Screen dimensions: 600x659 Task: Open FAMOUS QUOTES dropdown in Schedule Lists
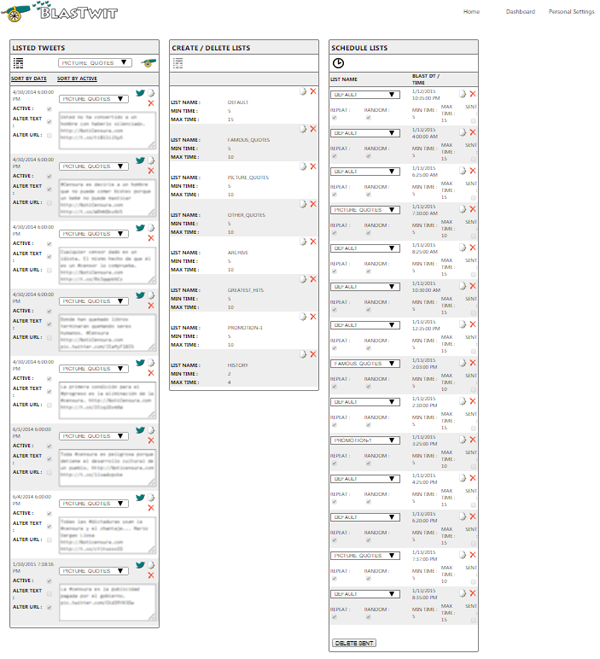[x=365, y=364]
